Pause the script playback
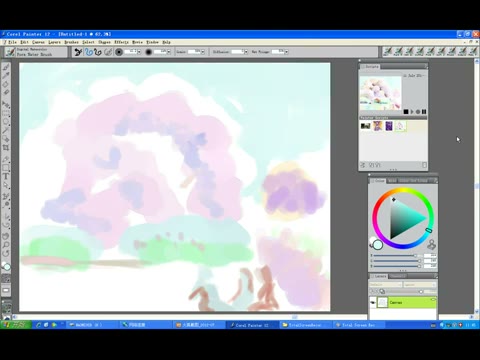Screen dimensions: 480x360 (424, 112)
